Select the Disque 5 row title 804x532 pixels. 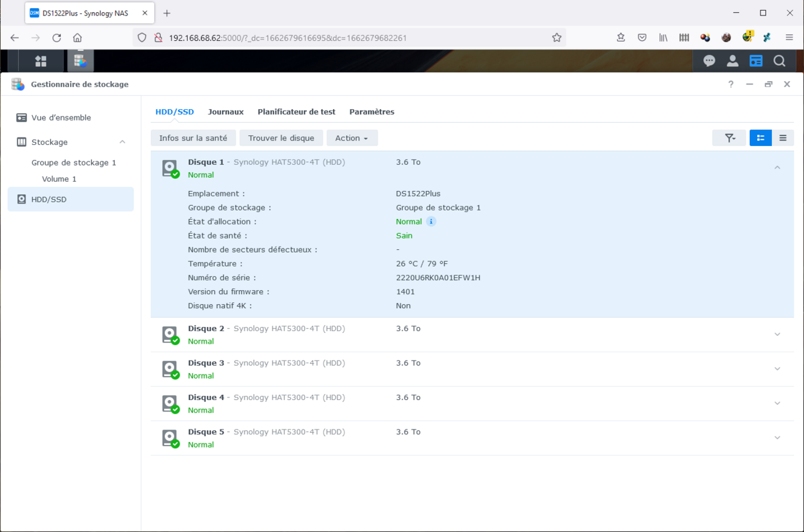click(206, 432)
